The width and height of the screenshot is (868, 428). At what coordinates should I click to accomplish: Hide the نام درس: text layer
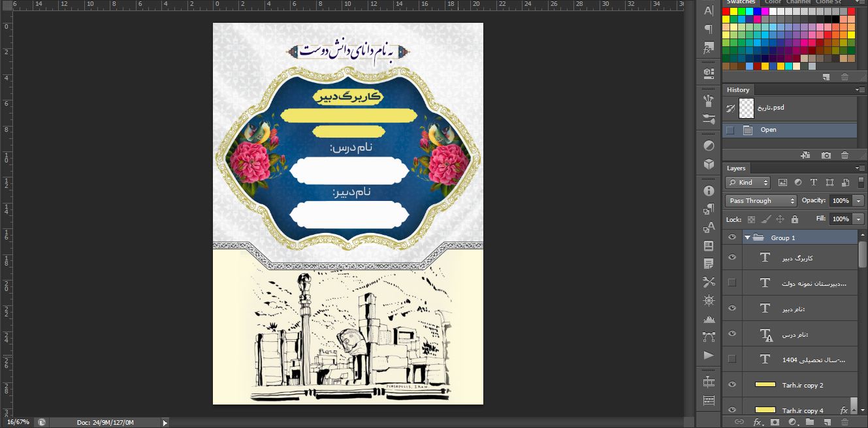point(731,334)
